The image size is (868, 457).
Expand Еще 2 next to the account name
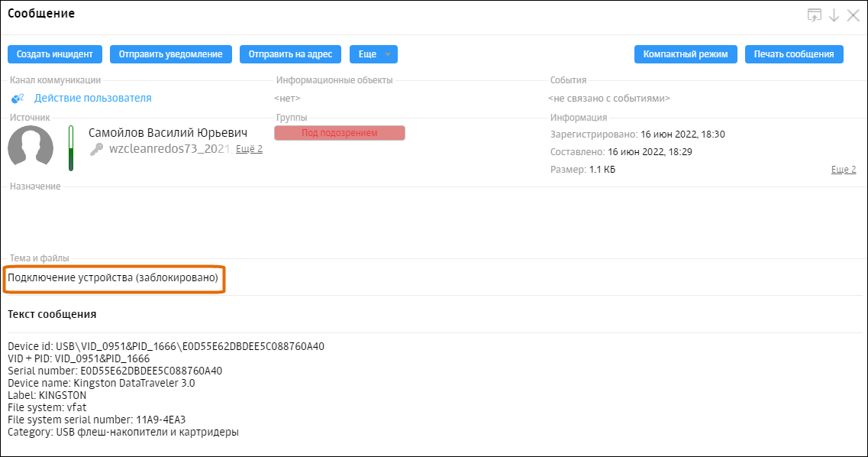249,149
